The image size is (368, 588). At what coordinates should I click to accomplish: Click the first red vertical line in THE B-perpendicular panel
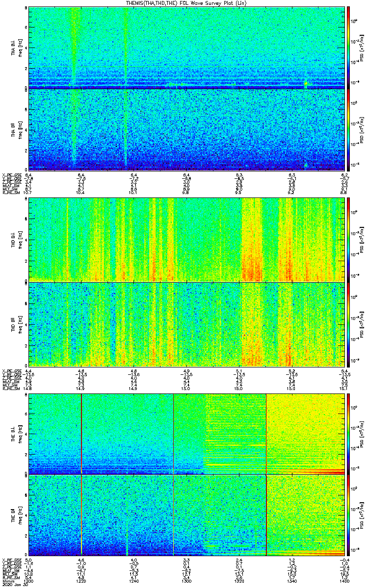click(x=81, y=434)
